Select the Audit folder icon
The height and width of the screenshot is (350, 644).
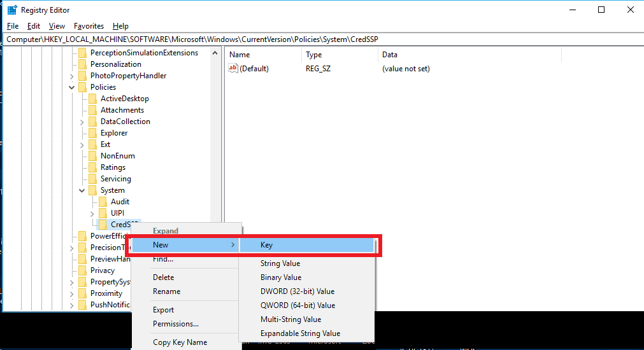(103, 202)
